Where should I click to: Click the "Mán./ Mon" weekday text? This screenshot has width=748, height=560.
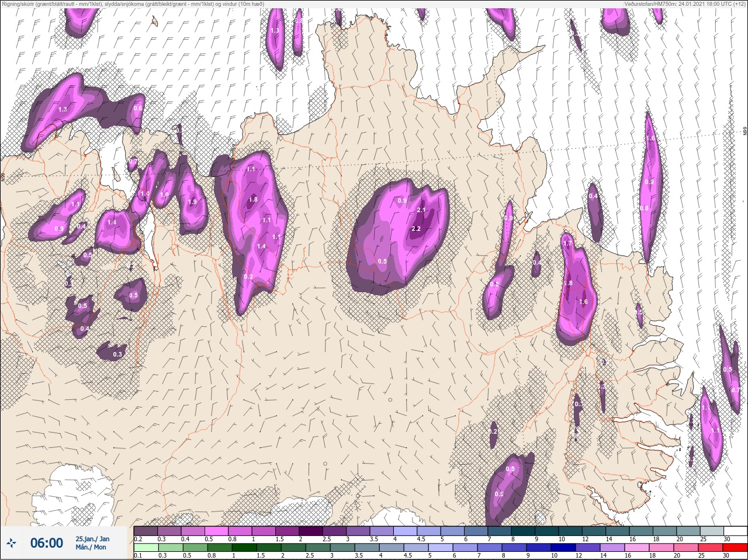coord(91,547)
